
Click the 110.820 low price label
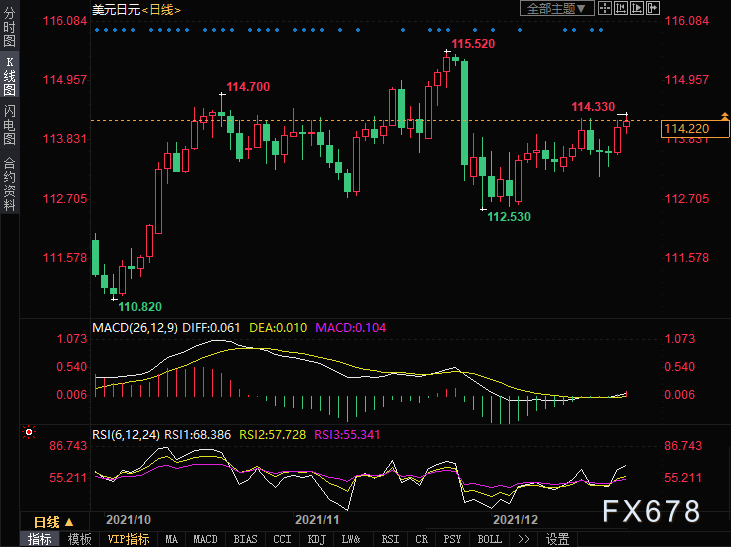point(140,306)
